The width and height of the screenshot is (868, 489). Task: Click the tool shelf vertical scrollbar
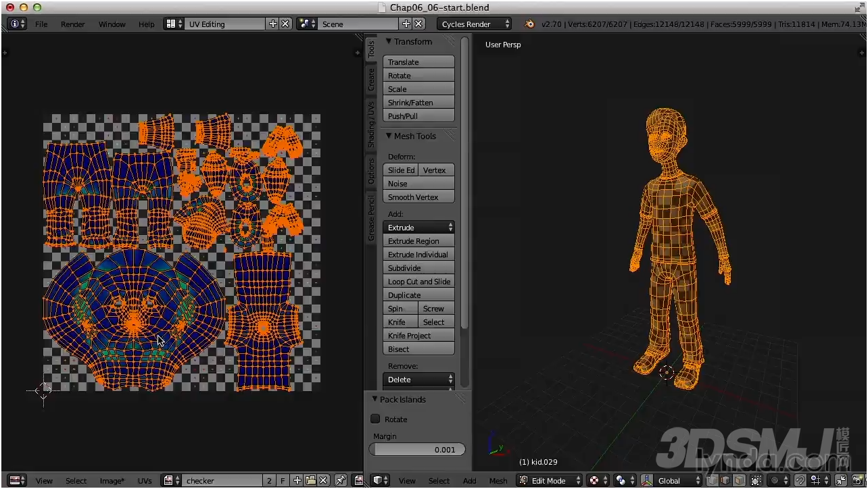pyautogui.click(x=464, y=182)
